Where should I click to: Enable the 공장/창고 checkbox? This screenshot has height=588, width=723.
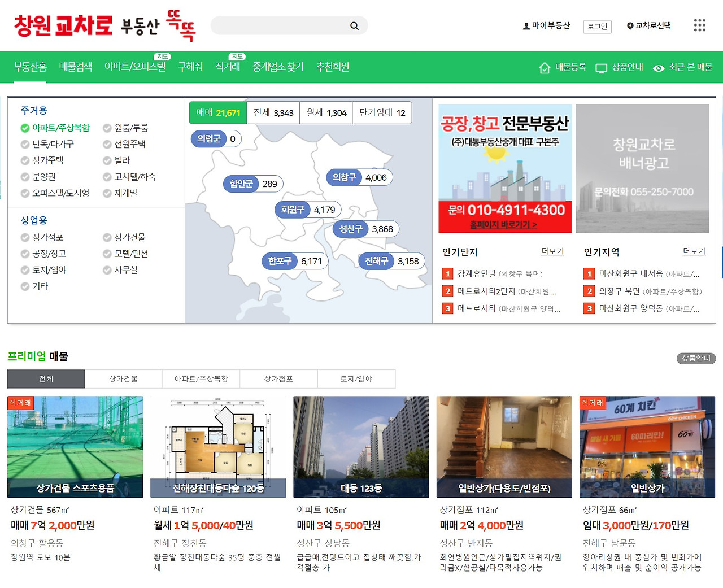pos(25,254)
